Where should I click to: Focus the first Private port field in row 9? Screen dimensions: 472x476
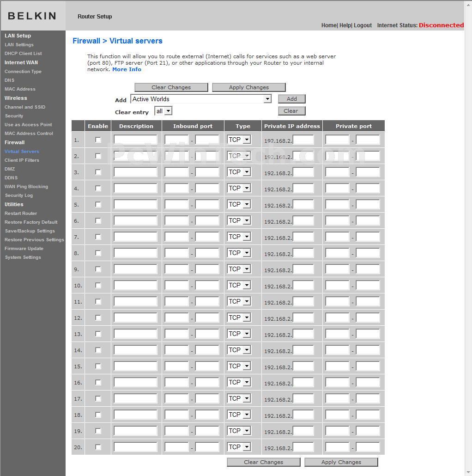tap(337, 269)
